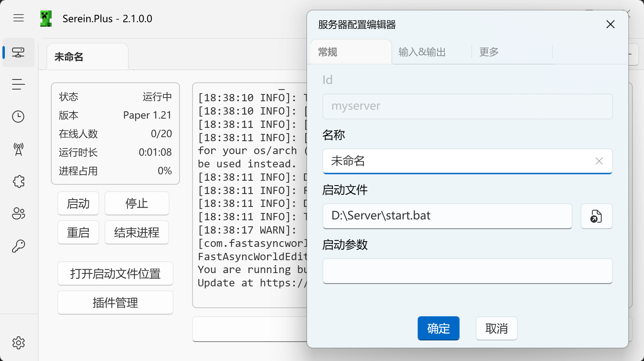644x361 pixels.
Task: Open the match list sidebar icon
Action: 19,84
